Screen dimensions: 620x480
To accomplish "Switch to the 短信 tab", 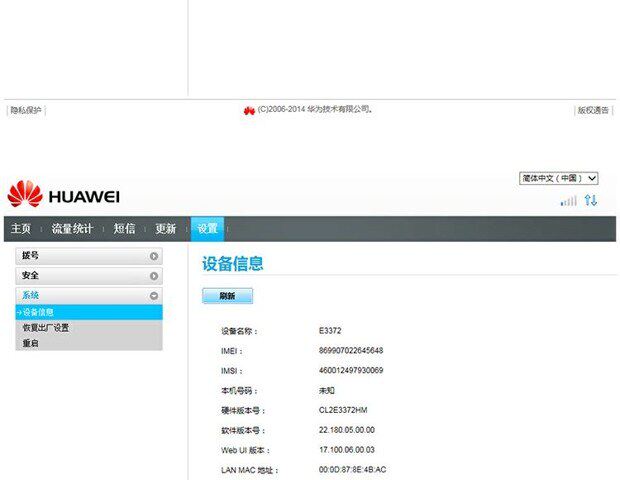I will pyautogui.click(x=124, y=229).
